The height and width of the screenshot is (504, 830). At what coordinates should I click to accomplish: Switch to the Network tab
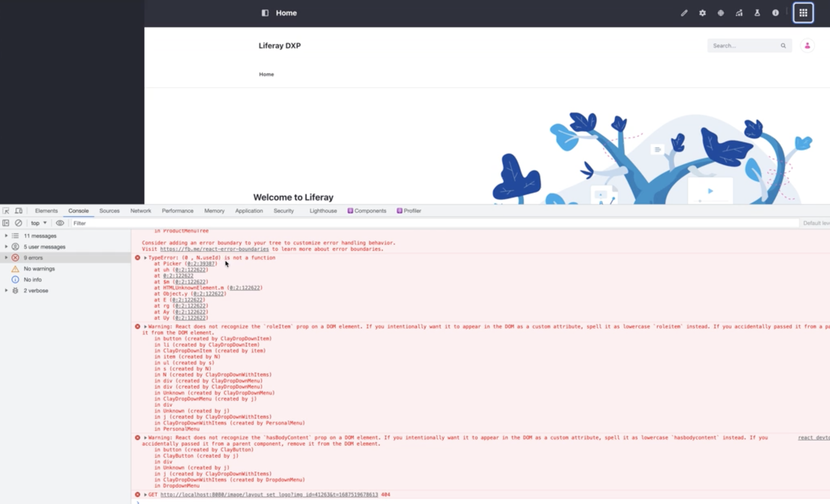pos(141,211)
